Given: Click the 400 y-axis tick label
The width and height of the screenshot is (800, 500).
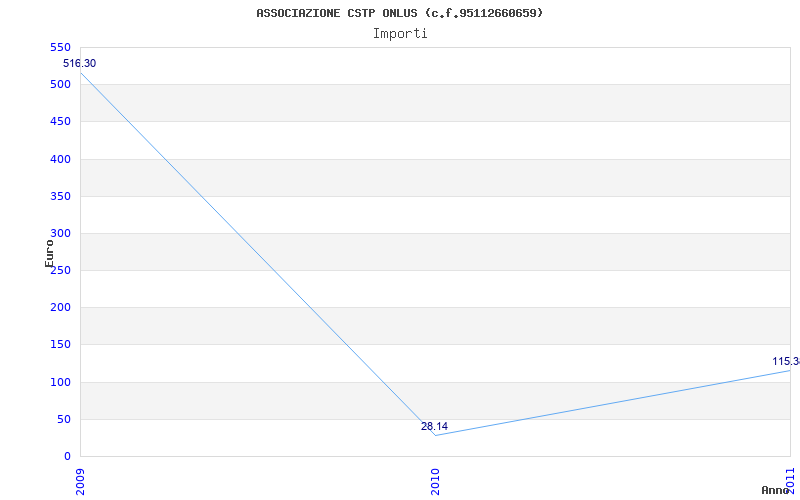Looking at the screenshot, I should (60, 159).
